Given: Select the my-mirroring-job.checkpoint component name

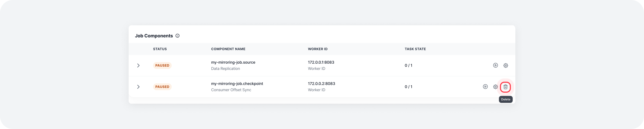Looking at the screenshot, I should [237, 84].
